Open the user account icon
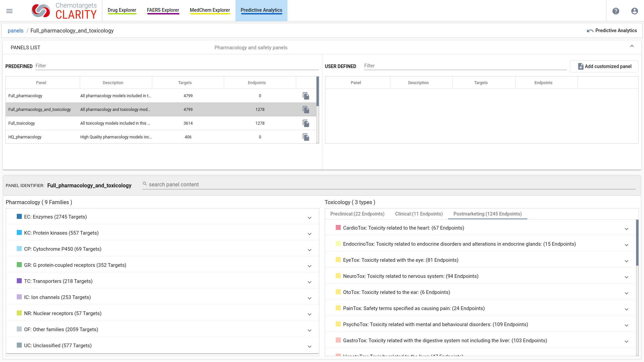The width and height of the screenshot is (644, 362). click(635, 11)
